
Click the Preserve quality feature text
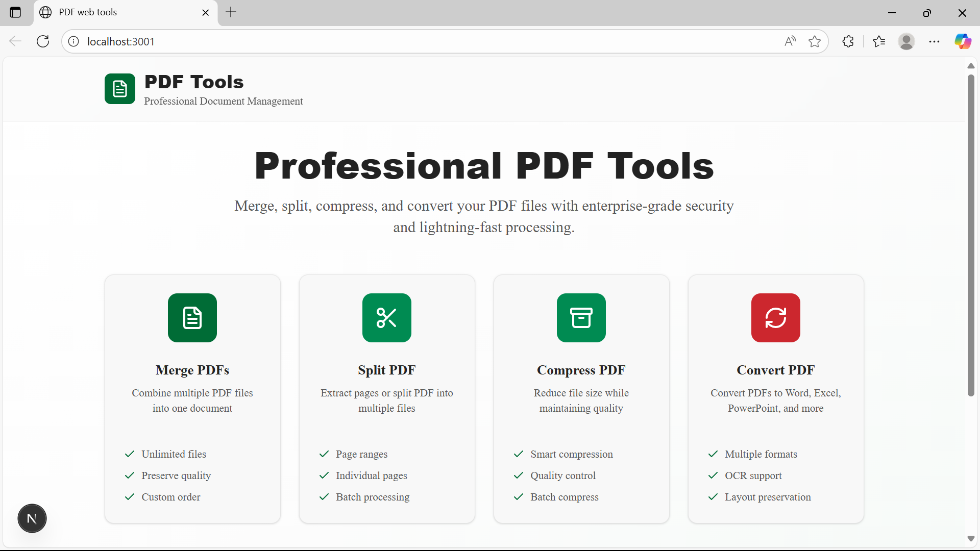(176, 475)
